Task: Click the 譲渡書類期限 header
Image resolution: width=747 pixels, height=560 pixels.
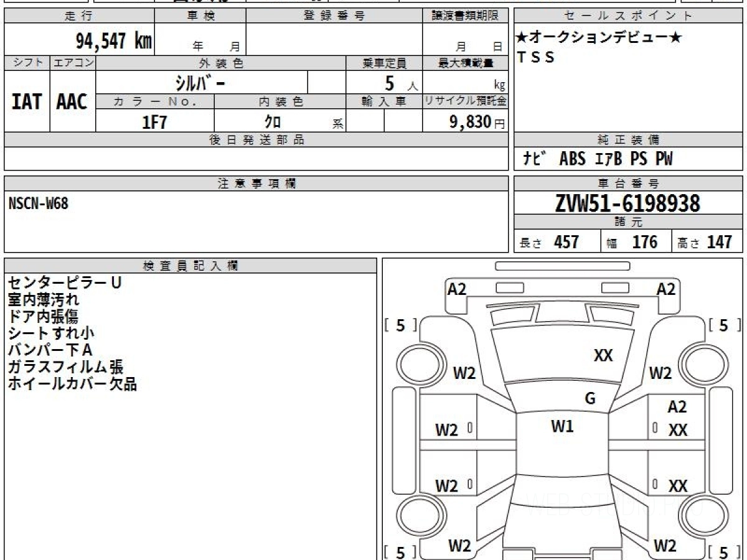Action: point(465,16)
